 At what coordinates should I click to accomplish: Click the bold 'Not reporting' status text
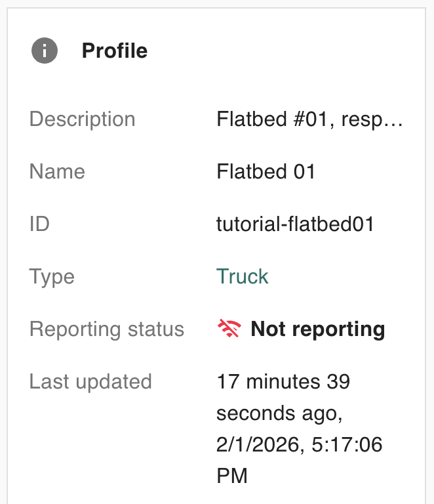pyautogui.click(x=317, y=329)
